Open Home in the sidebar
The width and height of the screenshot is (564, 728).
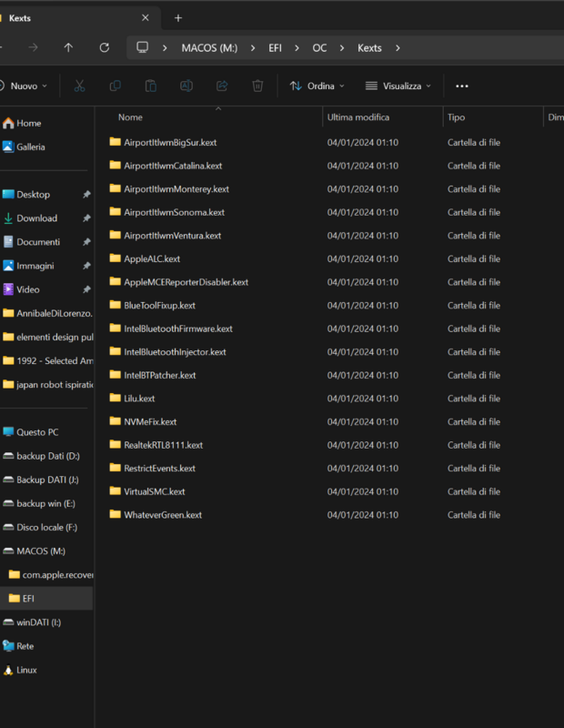click(22, 123)
